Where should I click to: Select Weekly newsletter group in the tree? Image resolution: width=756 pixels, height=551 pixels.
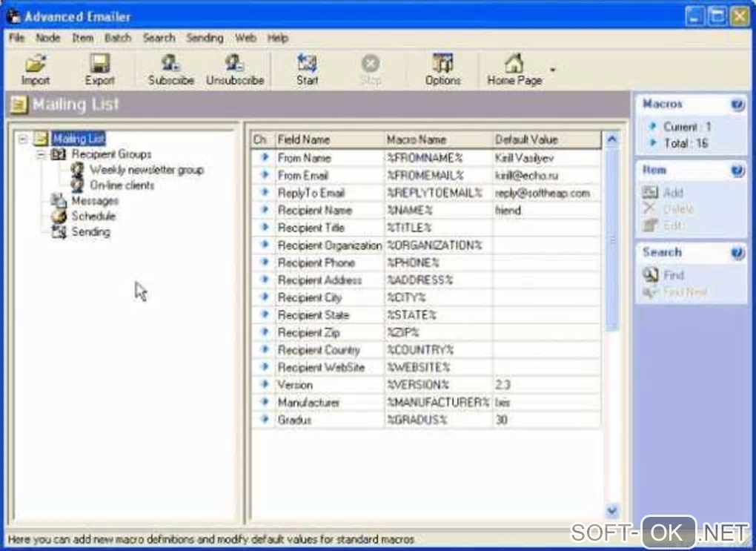coord(147,170)
